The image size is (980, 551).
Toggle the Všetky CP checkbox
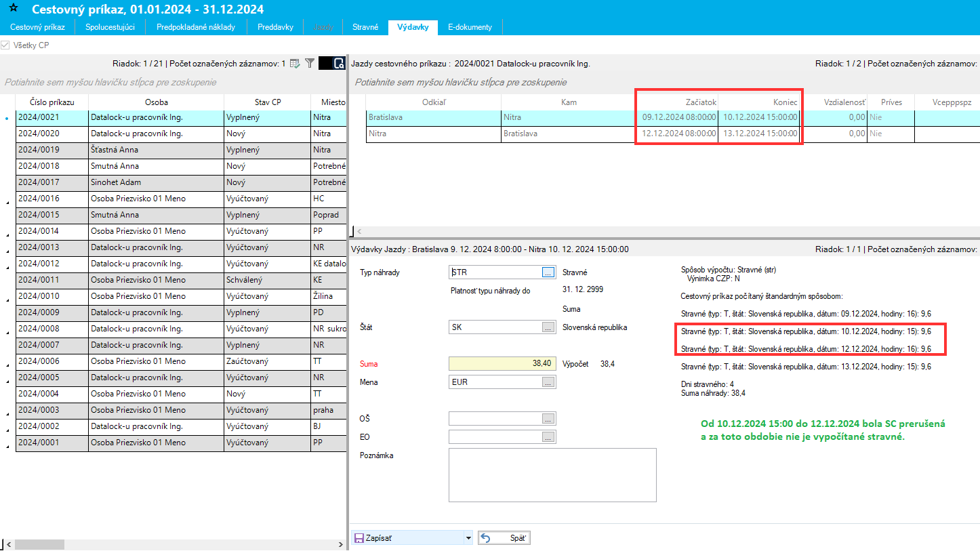[5, 45]
